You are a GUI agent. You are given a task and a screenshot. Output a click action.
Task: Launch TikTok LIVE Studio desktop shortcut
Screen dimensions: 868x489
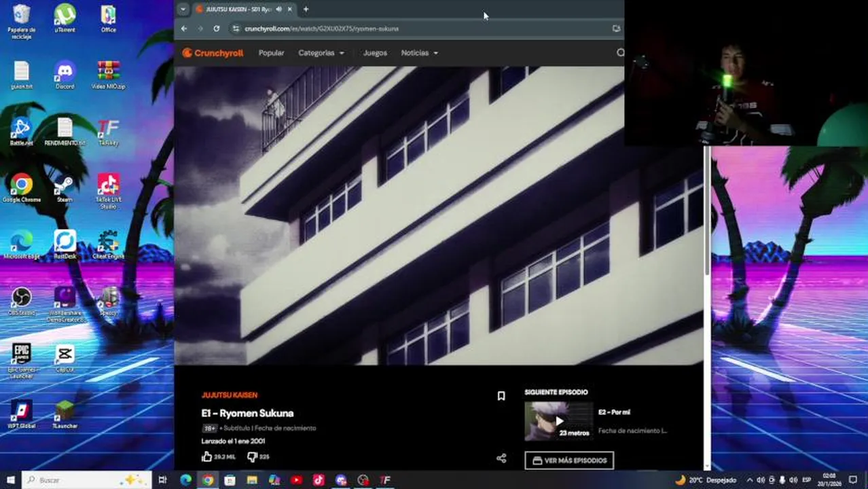click(108, 191)
